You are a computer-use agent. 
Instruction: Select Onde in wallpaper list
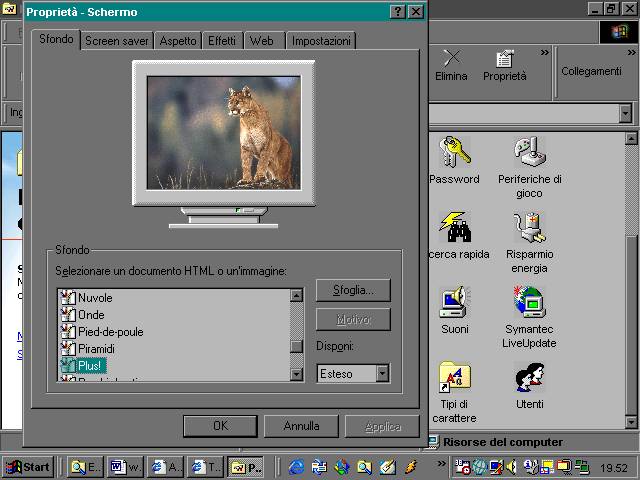tap(91, 315)
